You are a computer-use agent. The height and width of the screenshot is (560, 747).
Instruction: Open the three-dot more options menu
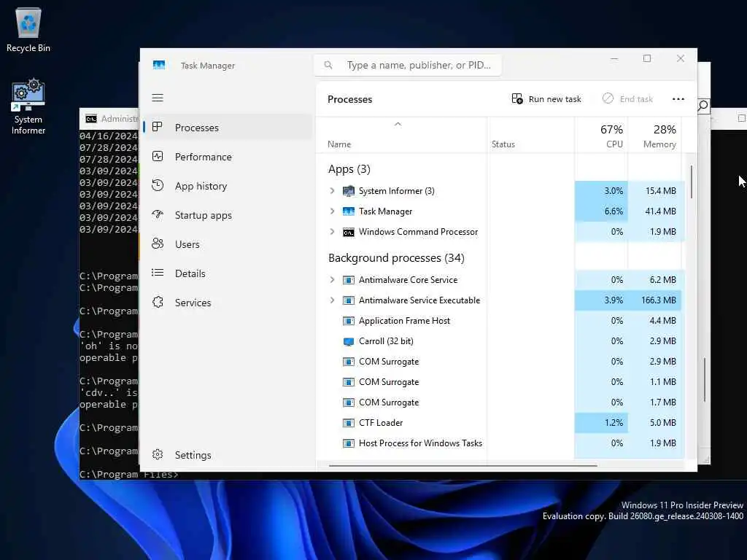(x=678, y=99)
